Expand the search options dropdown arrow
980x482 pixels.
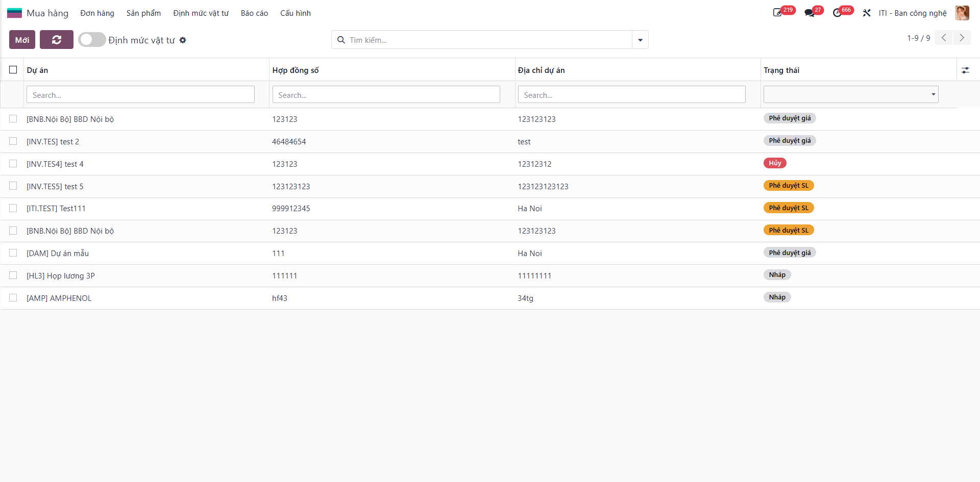tap(640, 40)
